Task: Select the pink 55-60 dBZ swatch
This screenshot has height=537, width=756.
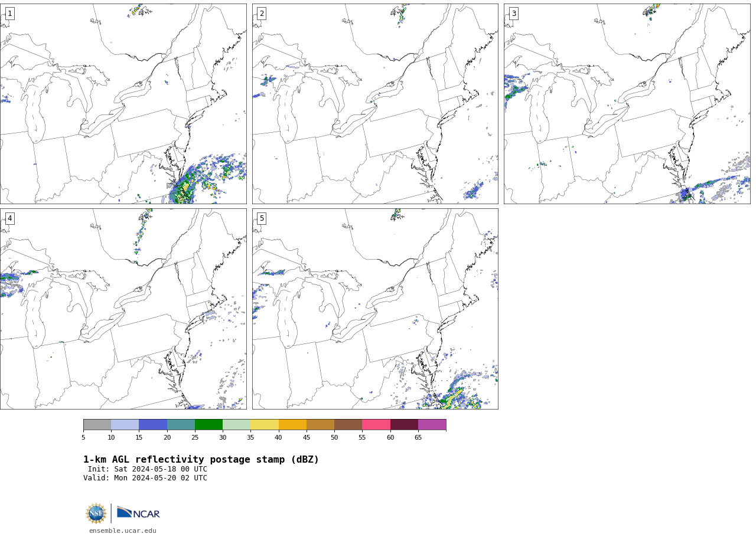Action: coord(376,425)
